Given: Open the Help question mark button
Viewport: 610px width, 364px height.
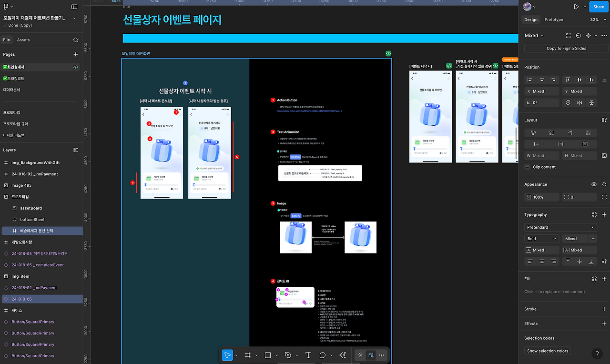Looking at the screenshot, I should 597,354.
